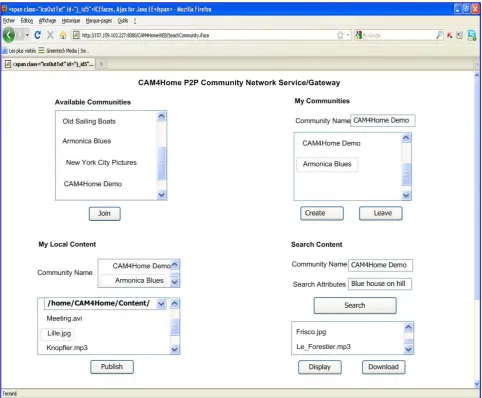The width and height of the screenshot is (482, 398).
Task: Open the Greentech Media bookmark
Action: pyautogui.click(x=63, y=51)
